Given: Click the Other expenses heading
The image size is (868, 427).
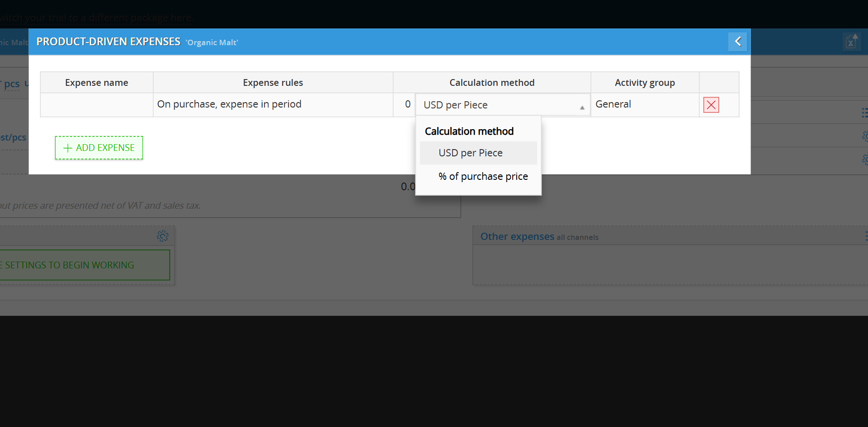Looking at the screenshot, I should coord(517,237).
